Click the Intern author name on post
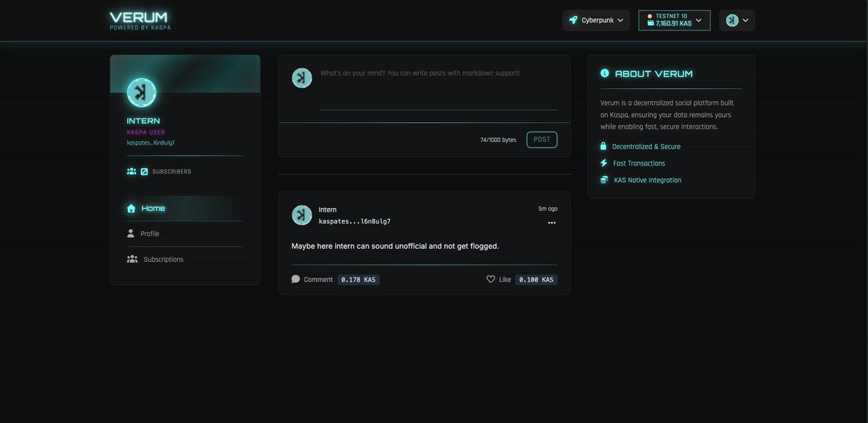Screen dimensions: 868x423 pyautogui.click(x=328, y=210)
